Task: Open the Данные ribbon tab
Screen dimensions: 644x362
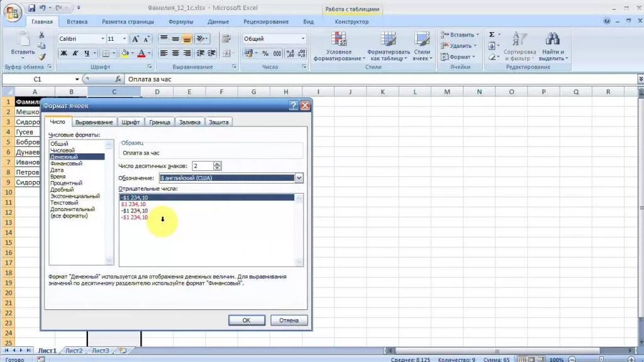Action: pyautogui.click(x=218, y=22)
